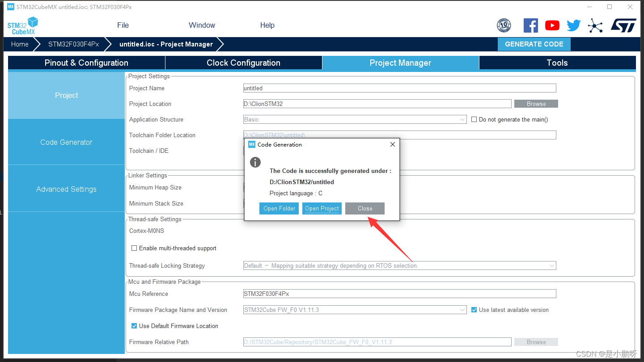Open Advanced Settings sidebar section
The image size is (644, 362).
pyautogui.click(x=66, y=189)
